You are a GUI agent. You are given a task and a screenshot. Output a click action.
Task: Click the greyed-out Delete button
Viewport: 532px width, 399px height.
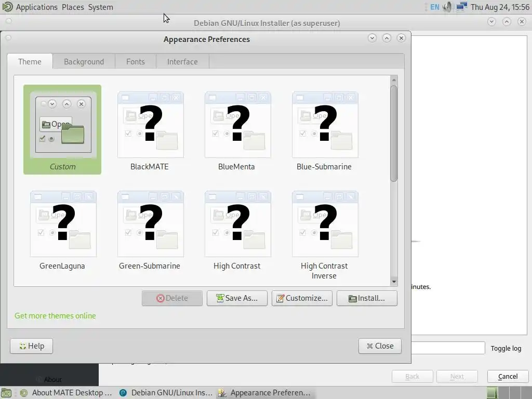pyautogui.click(x=172, y=298)
